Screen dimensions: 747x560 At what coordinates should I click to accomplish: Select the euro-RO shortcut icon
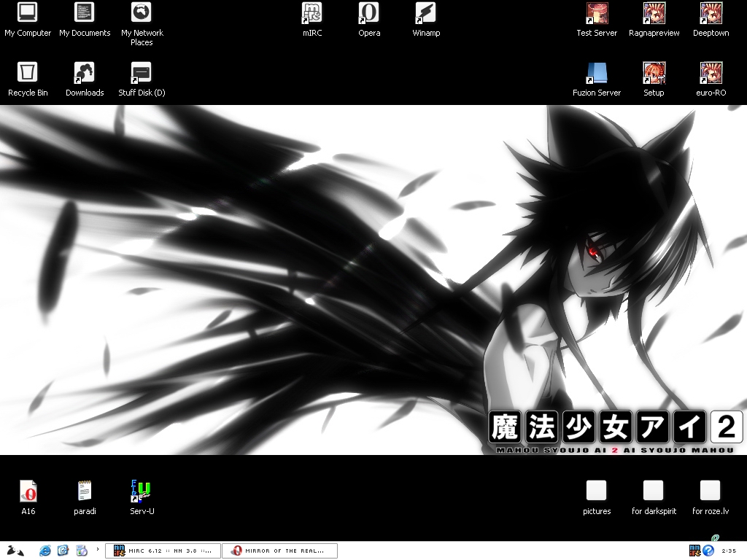(x=711, y=72)
